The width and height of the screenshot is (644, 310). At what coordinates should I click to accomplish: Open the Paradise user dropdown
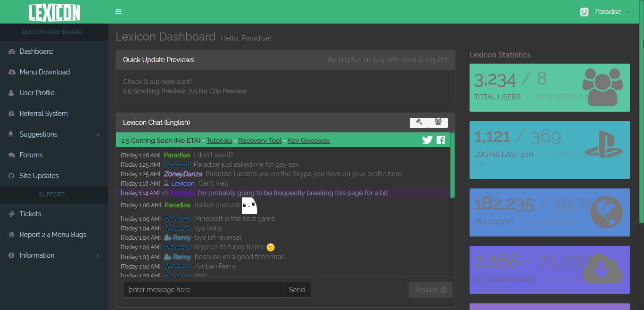click(605, 12)
